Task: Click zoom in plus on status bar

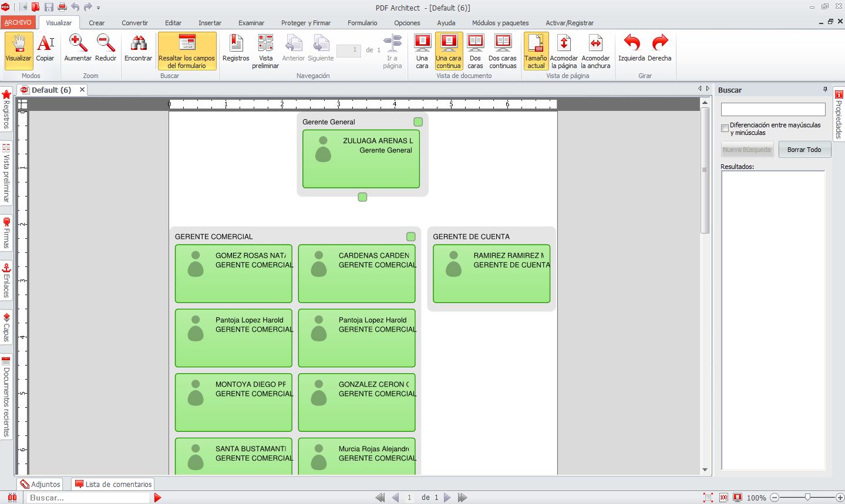Action: (840, 498)
